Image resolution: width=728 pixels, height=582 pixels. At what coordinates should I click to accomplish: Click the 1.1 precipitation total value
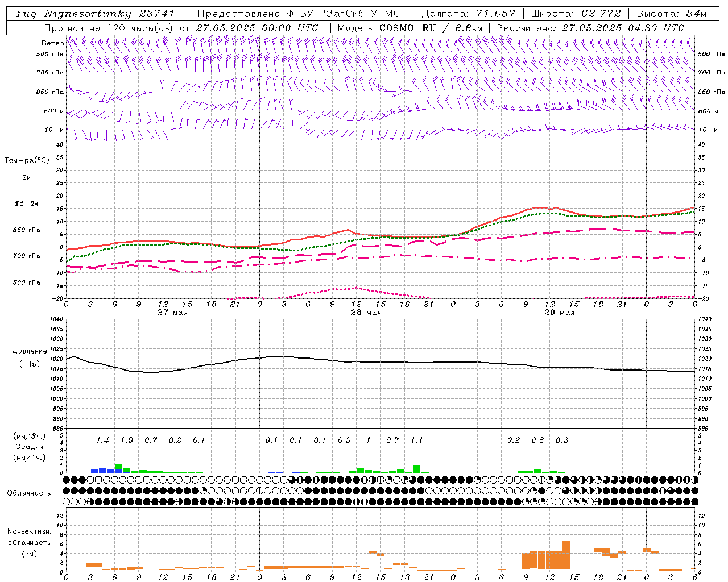point(416,440)
